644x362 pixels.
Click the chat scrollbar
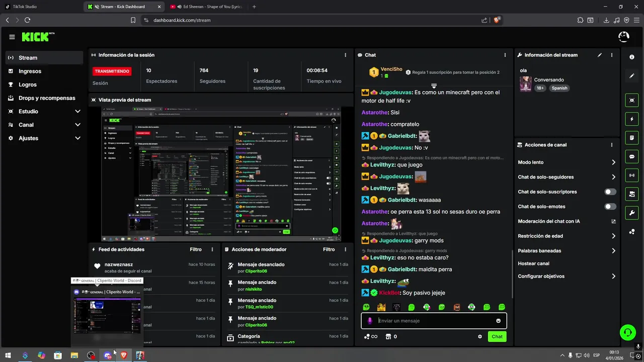pyautogui.click(x=512, y=274)
